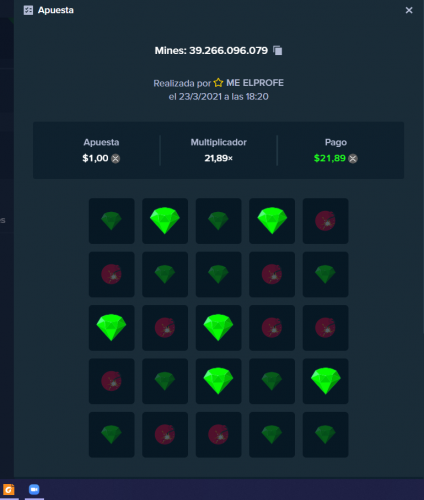Select the bright gem in the top row, fourth tile
This screenshot has height=500, width=424.
pos(272,221)
